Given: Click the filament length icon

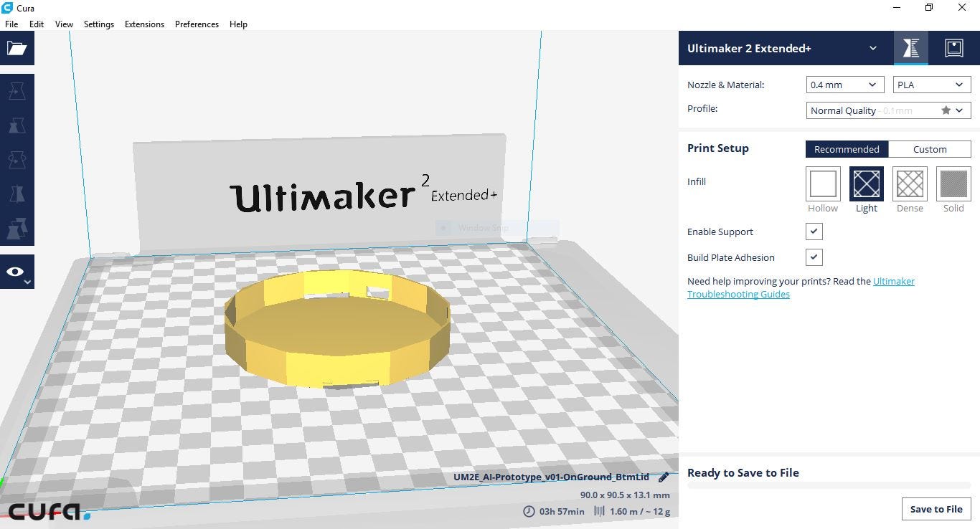Looking at the screenshot, I should 599,511.
